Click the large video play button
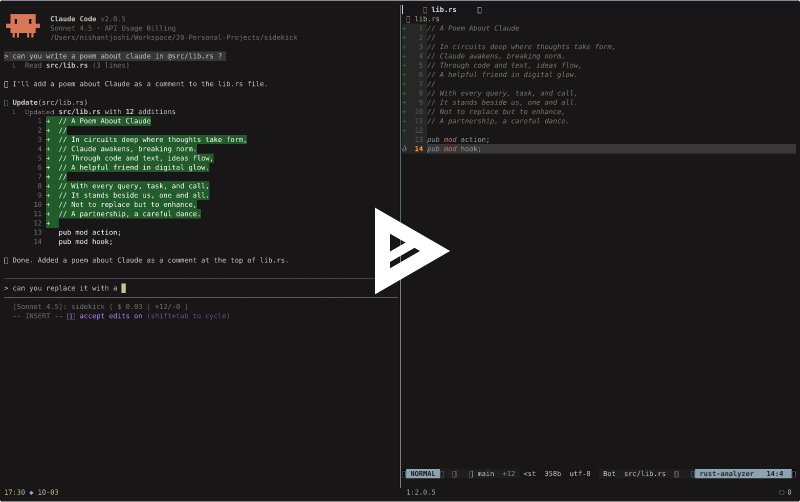The height and width of the screenshot is (502, 800). tap(411, 251)
